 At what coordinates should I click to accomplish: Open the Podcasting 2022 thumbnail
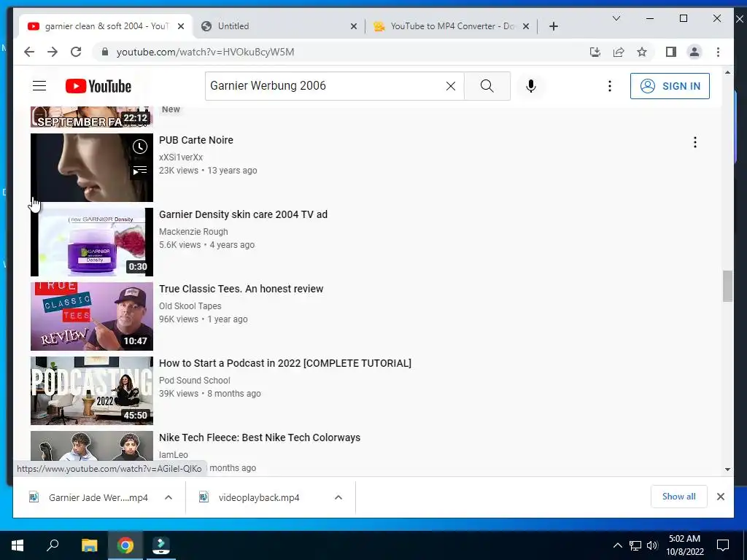[91, 391]
